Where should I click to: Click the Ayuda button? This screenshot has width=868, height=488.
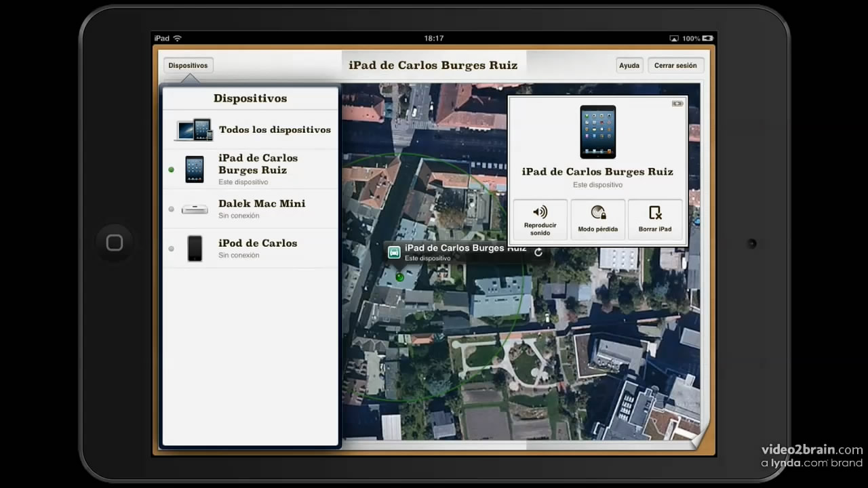tap(629, 66)
